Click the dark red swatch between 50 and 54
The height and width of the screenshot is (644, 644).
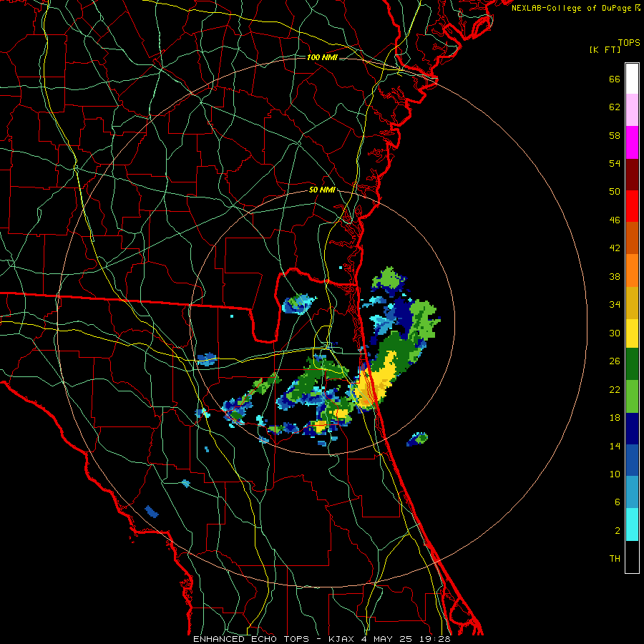632,175
